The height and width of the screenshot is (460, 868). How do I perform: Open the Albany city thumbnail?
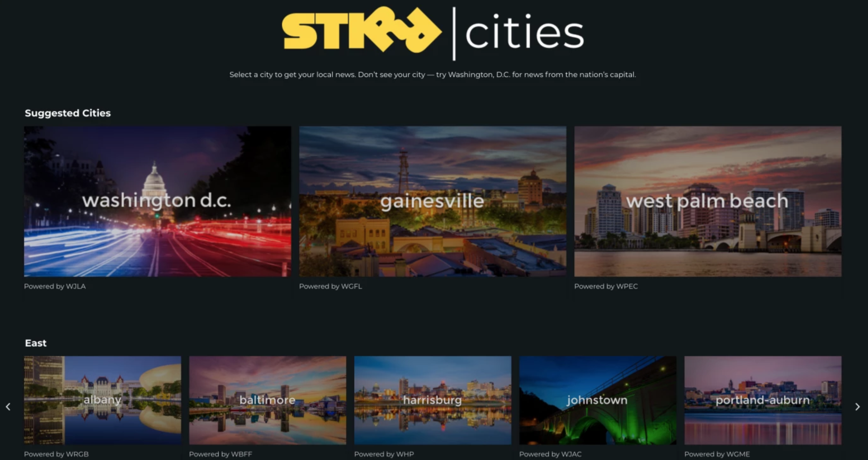point(102,400)
